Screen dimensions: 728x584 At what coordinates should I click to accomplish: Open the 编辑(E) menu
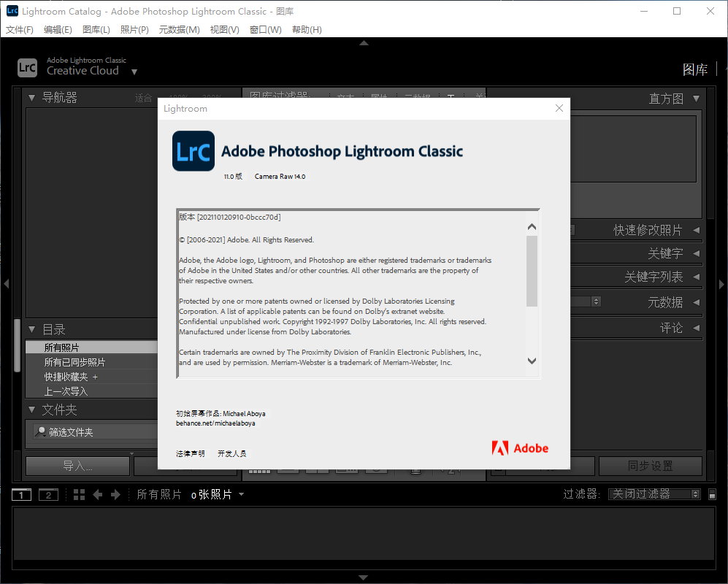pos(58,30)
